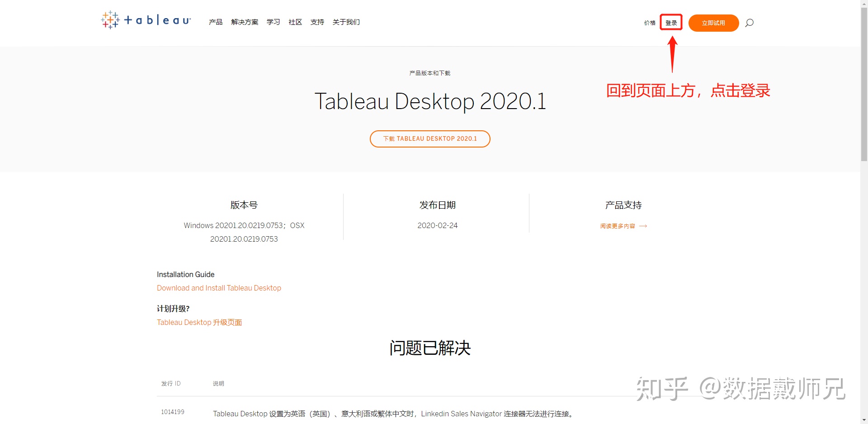Open the search magnifier icon

749,23
